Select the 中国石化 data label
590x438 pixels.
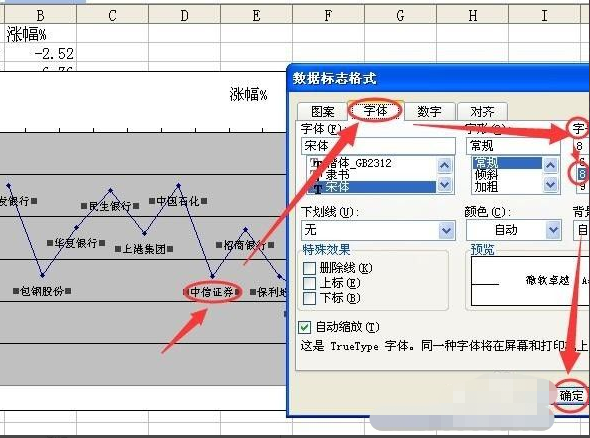point(178,201)
